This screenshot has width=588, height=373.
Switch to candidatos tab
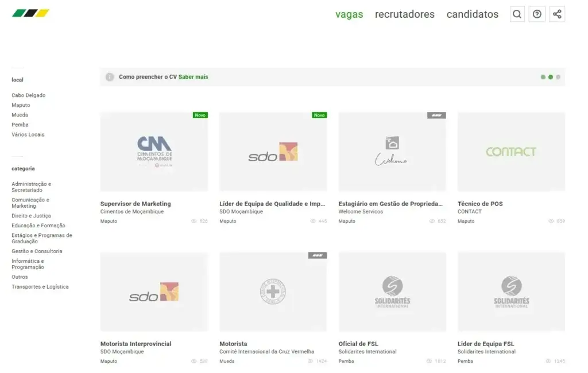coord(473,14)
